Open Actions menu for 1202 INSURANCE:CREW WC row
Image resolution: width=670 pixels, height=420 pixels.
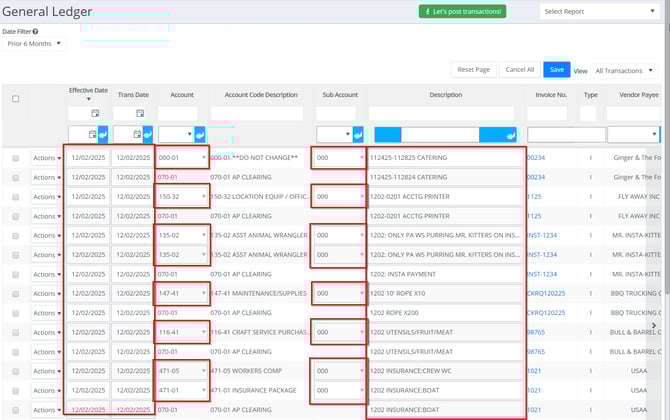click(x=46, y=371)
